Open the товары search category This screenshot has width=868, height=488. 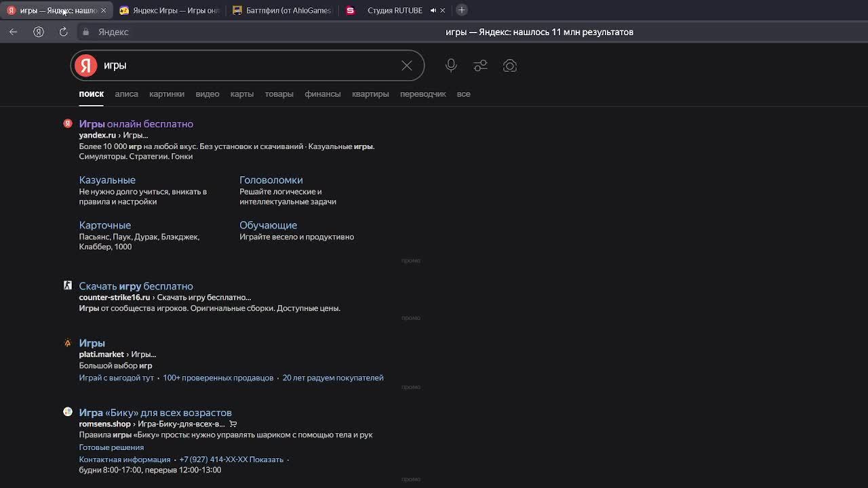click(279, 94)
